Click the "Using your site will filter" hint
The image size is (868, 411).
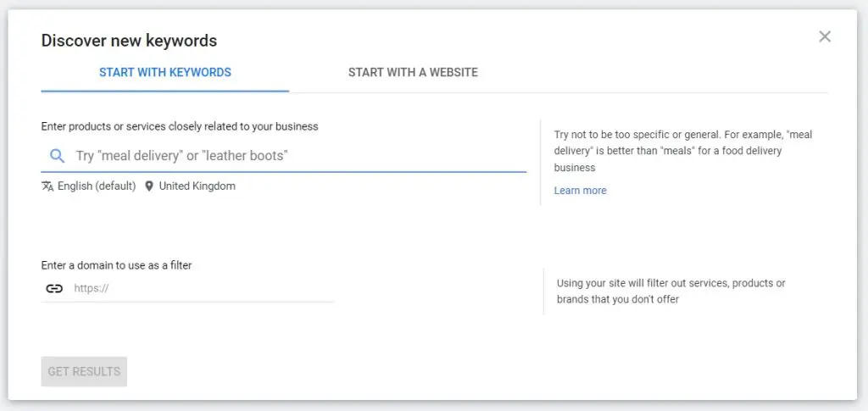pos(670,291)
